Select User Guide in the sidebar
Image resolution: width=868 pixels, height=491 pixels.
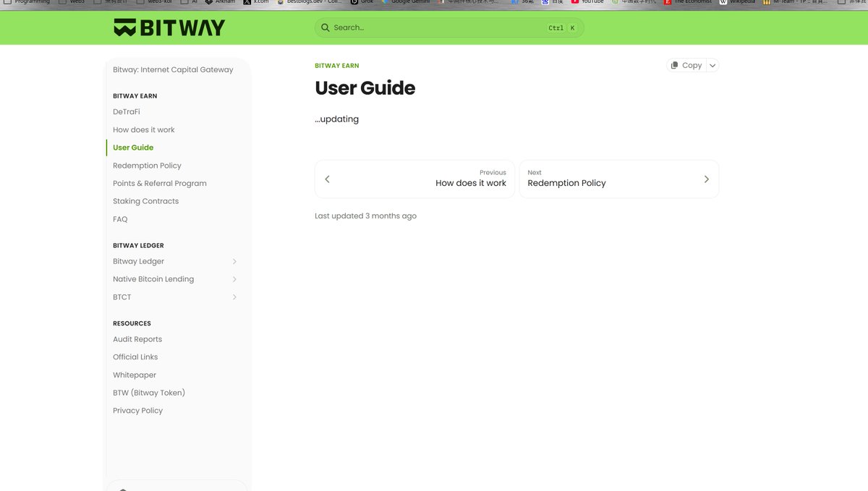(133, 148)
